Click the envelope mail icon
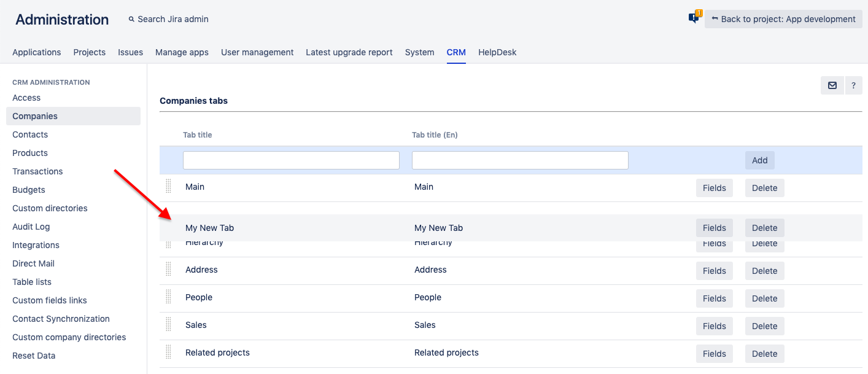The height and width of the screenshot is (374, 868). pos(832,85)
